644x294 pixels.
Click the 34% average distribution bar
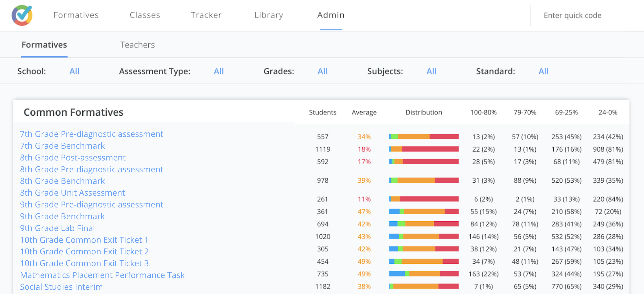(424, 136)
